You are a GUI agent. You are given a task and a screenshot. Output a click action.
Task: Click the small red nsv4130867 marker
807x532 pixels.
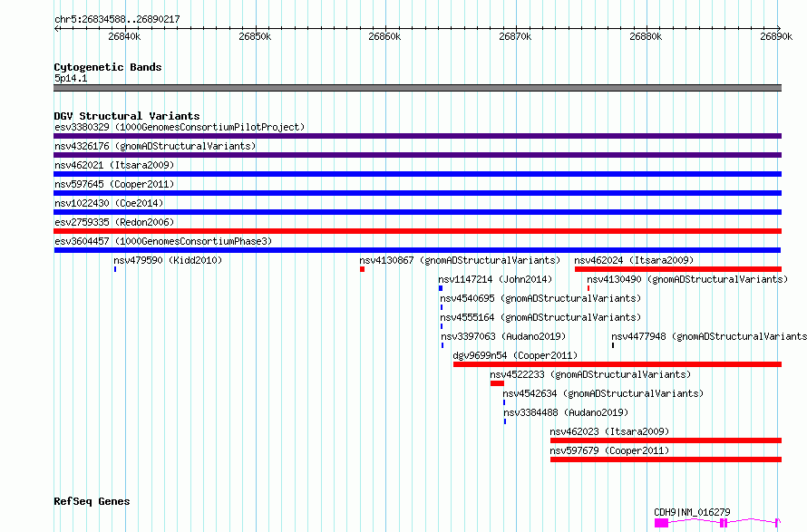363,269
